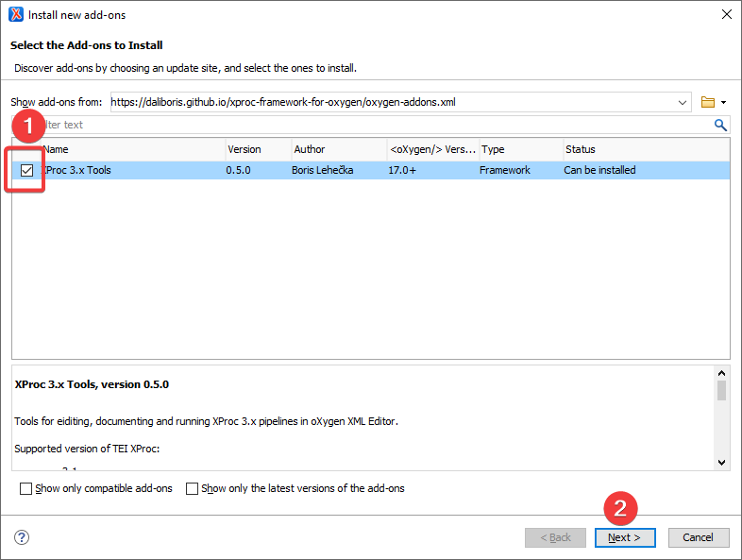Click the browse folder icon
Screen dimensions: 742x560
707,102
